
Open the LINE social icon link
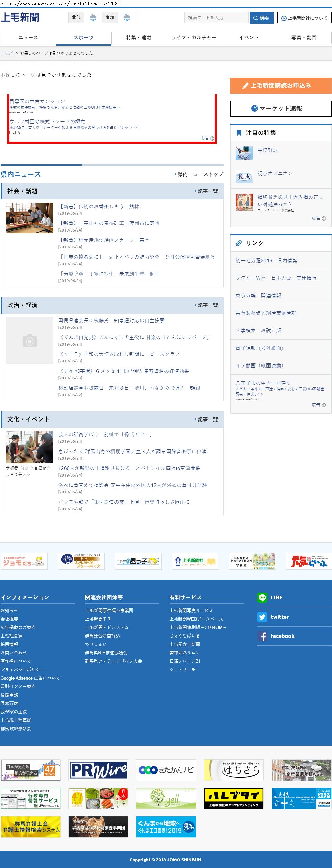pyautogui.click(x=262, y=597)
